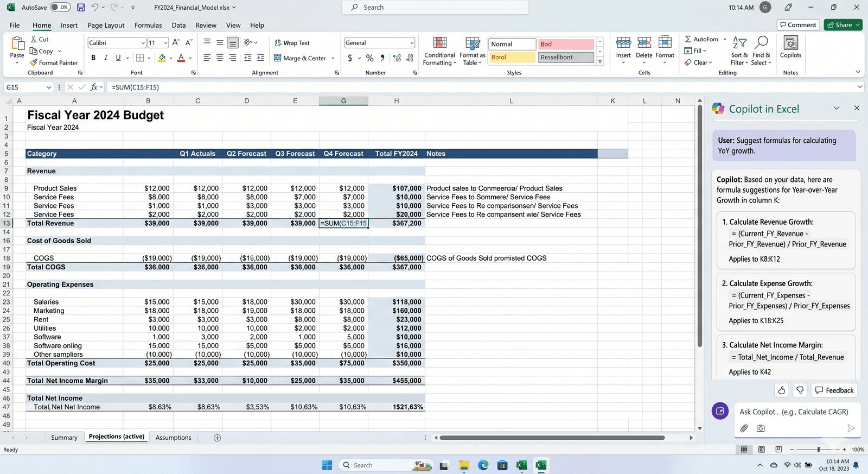Viewport: 868px width, 474px height.
Task: Click the Comma Style icon
Action: (382, 58)
